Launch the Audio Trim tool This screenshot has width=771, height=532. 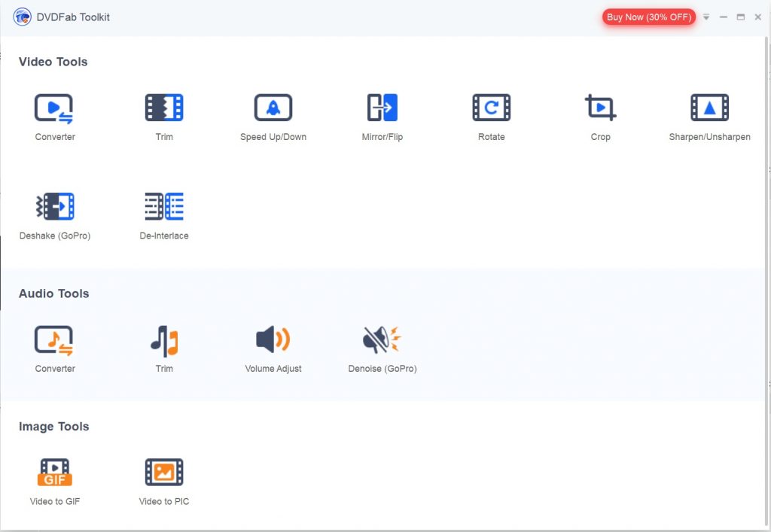click(x=164, y=340)
